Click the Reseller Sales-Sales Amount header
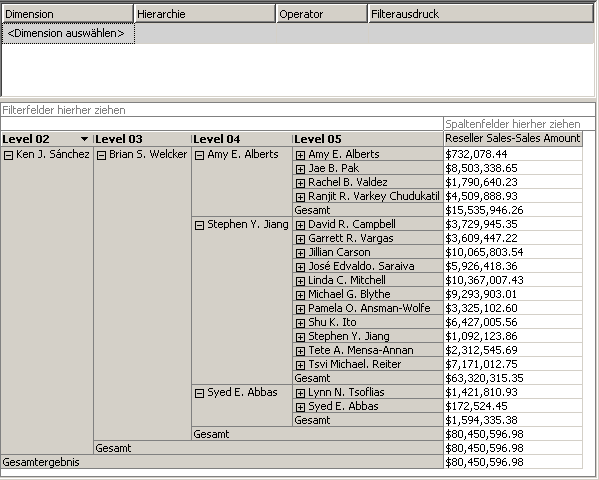The width and height of the screenshot is (599, 480). (513, 138)
